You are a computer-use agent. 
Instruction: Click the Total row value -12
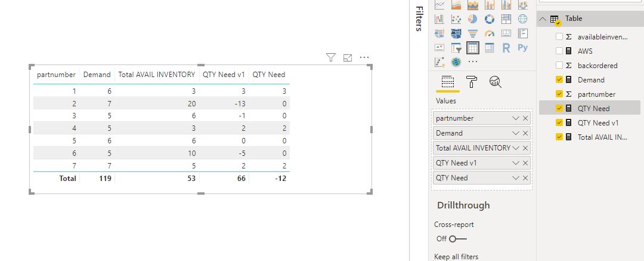(x=280, y=179)
